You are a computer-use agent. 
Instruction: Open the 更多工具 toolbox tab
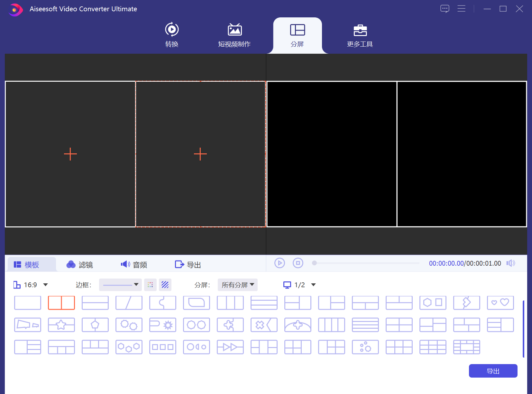click(x=360, y=35)
